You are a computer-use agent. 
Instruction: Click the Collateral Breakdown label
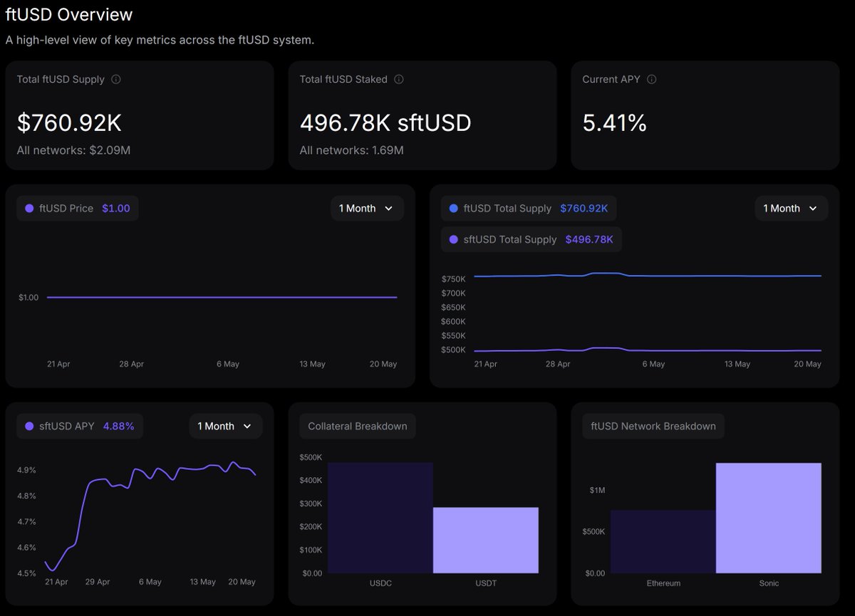[x=358, y=426]
